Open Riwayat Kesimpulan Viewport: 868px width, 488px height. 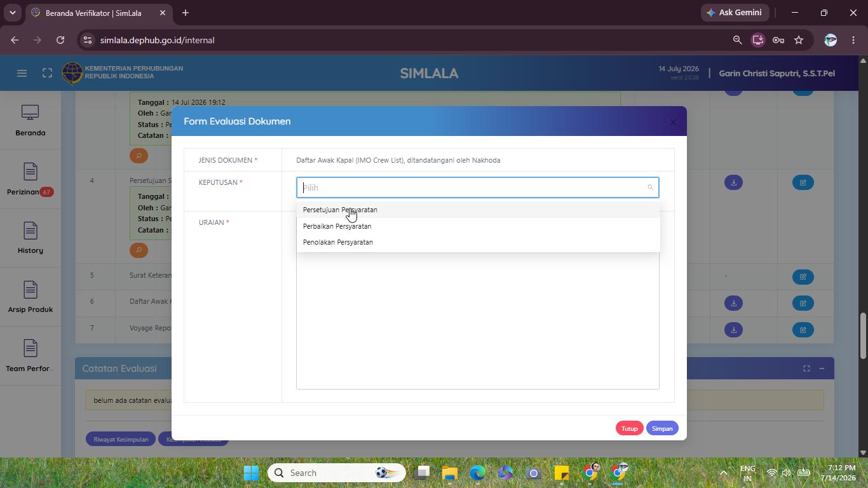121,439
